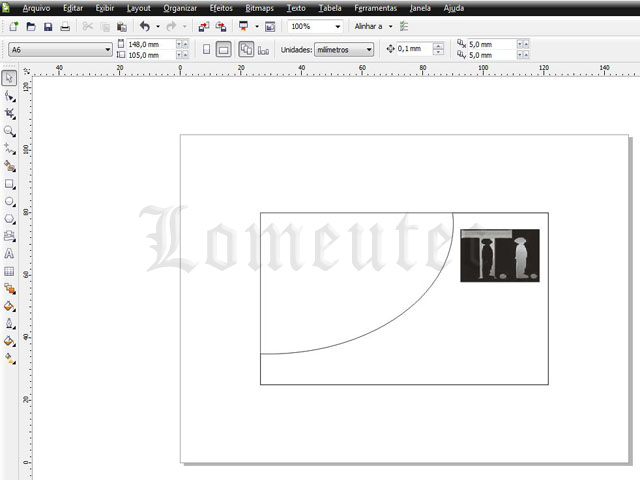
Task: Select the Ellipse tool
Action: [x=9, y=202]
